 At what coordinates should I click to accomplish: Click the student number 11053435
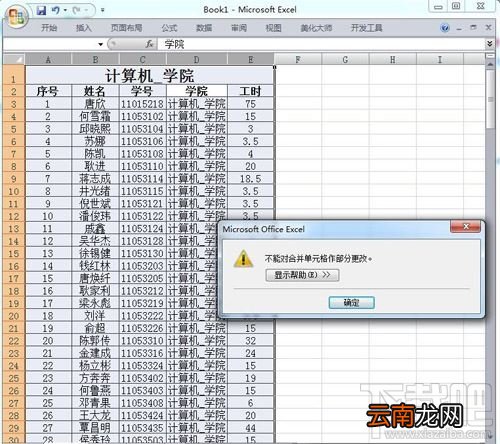(142, 428)
